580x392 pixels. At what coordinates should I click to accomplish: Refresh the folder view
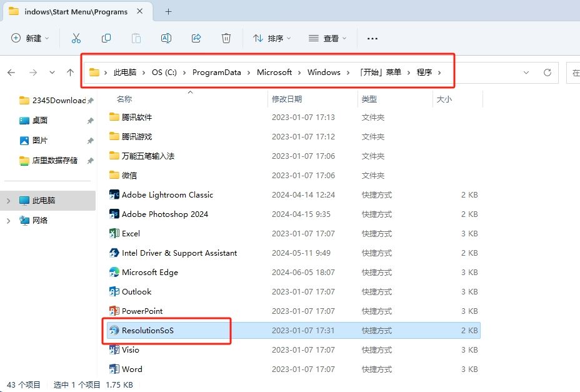point(547,73)
